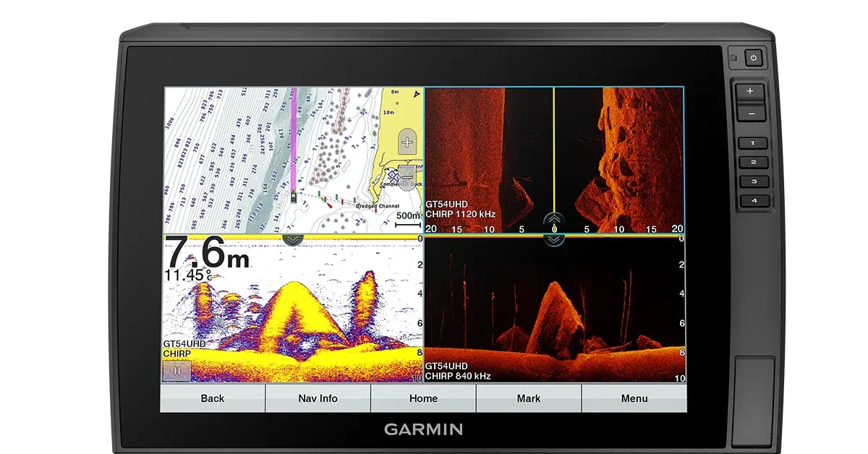Screen dimensions: 868x454
Task: Tap the up chevron in the SideVü panel
Action: point(554,218)
